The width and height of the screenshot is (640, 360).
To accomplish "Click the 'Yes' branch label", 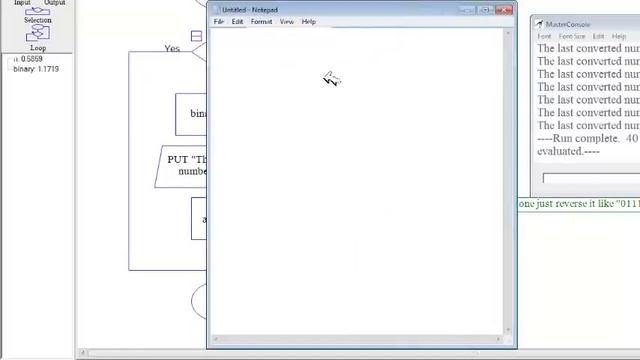I will [x=172, y=49].
